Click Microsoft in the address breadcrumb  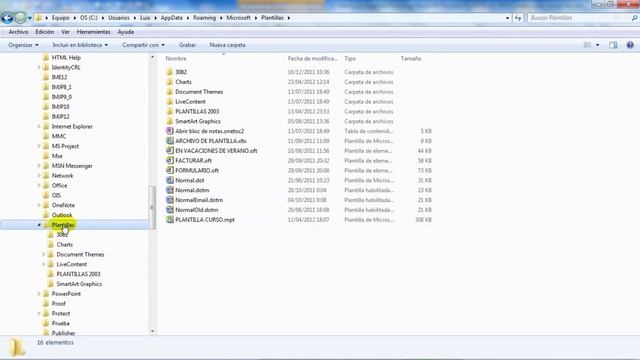[x=238, y=18]
